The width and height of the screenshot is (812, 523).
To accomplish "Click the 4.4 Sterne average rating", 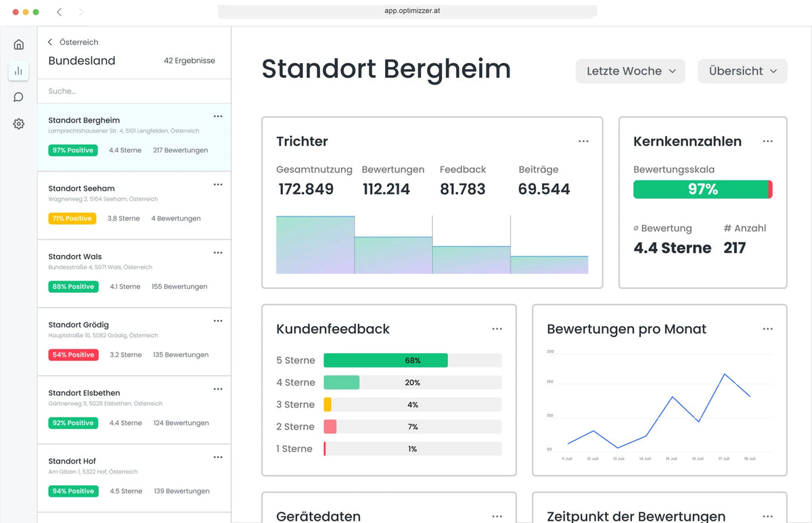I will [673, 248].
